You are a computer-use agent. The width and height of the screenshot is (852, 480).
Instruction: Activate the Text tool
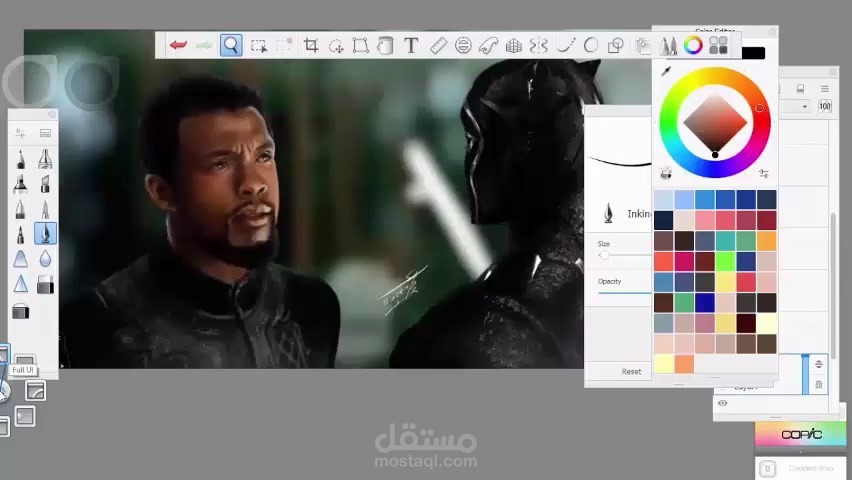click(411, 45)
